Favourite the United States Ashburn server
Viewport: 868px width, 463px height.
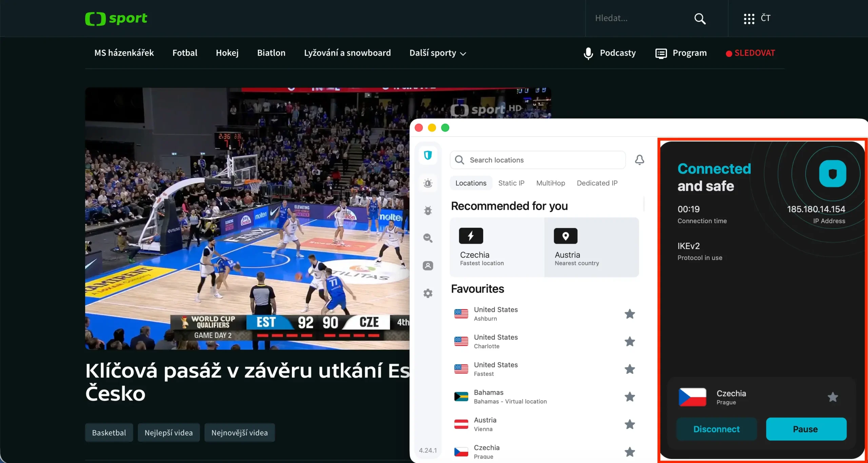630,314
